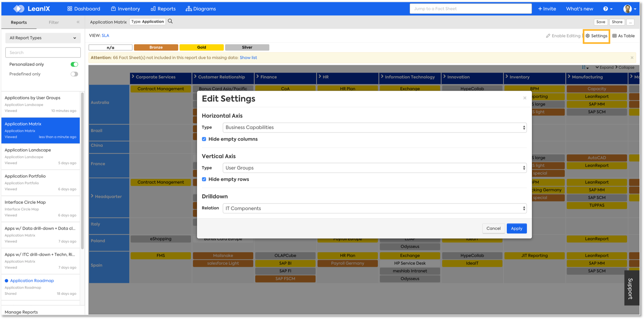644x319 pixels.
Task: Open Interface Circle Map report
Action: pos(41,209)
